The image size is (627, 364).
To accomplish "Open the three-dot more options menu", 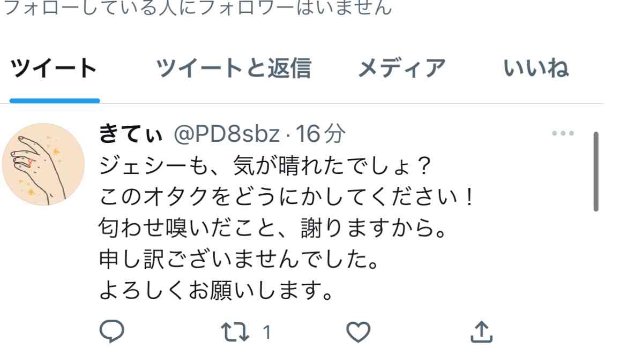I will [x=563, y=133].
